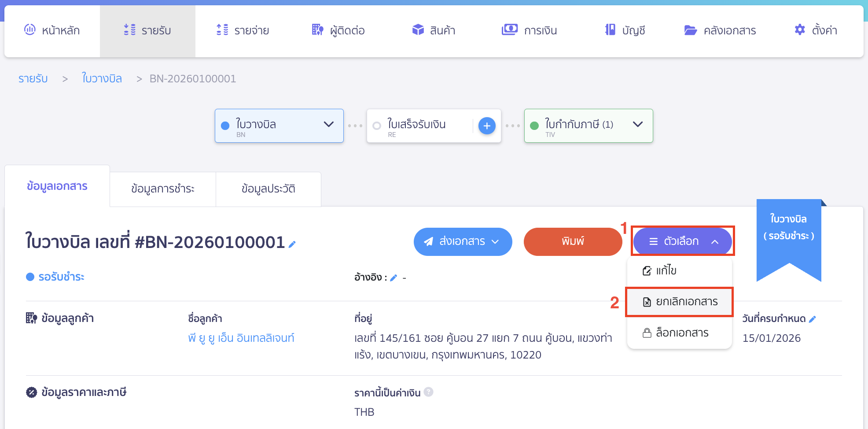868x429 pixels.
Task: Click the plus button to create ใบเสร็จรับเงิน
Action: (487, 126)
